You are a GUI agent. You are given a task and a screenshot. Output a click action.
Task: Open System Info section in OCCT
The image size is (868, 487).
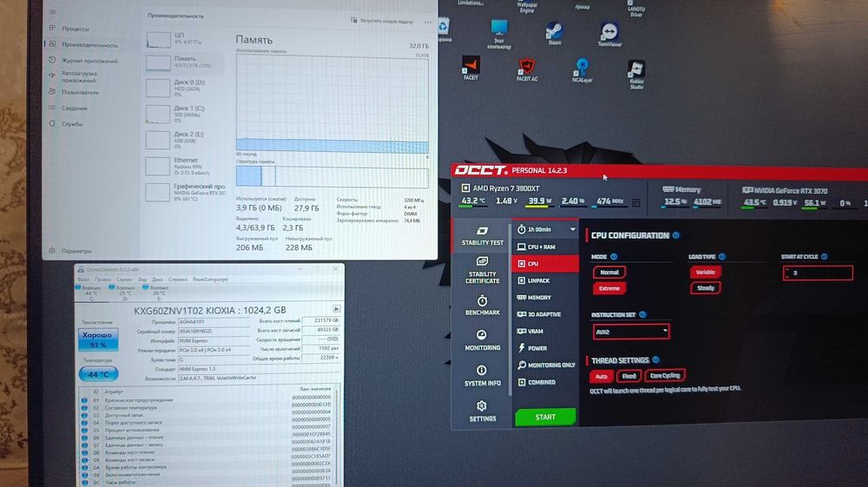click(482, 376)
